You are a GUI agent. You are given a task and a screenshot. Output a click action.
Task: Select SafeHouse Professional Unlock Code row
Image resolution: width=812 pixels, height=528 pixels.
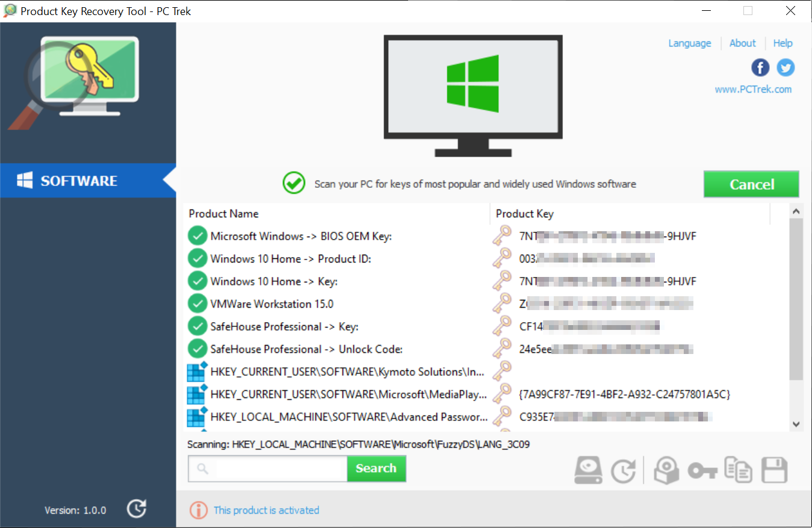(x=485, y=349)
